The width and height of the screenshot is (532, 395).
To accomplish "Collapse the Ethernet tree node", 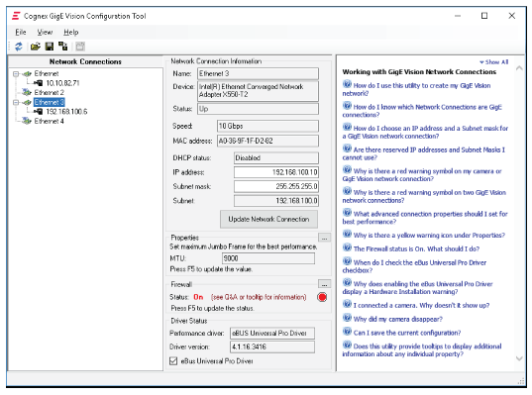I will coord(16,73).
